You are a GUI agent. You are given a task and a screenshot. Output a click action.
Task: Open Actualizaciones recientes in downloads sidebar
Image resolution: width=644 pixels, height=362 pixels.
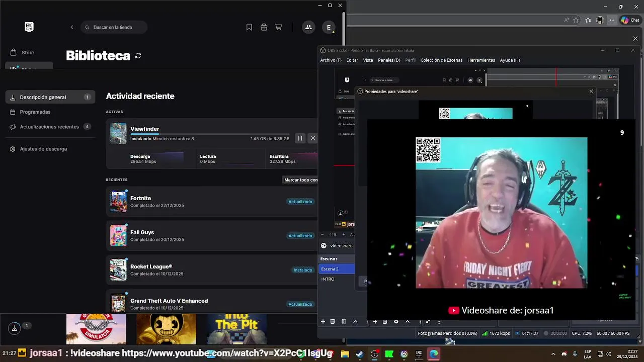(x=50, y=127)
